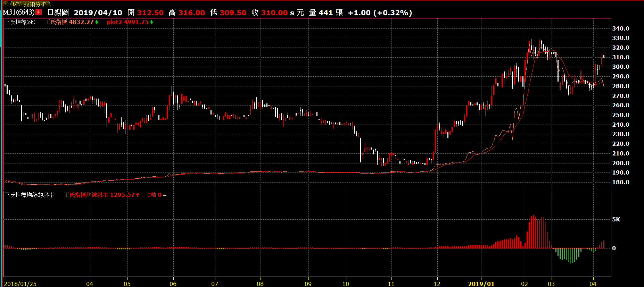This screenshot has width=644, height=287.
Task: Click green down arrow after plot2 value
Action: pyautogui.click(x=152, y=22)
